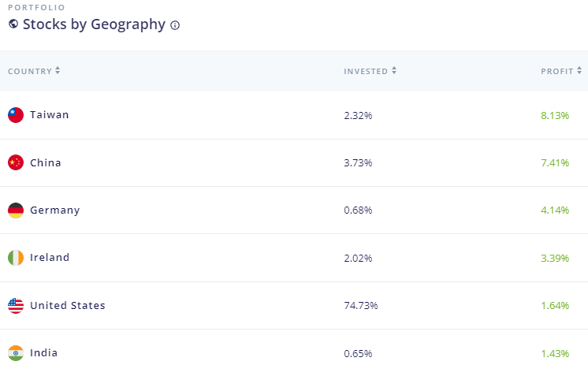Click the Germany flag icon
The width and height of the screenshot is (588, 365).
[x=16, y=210]
